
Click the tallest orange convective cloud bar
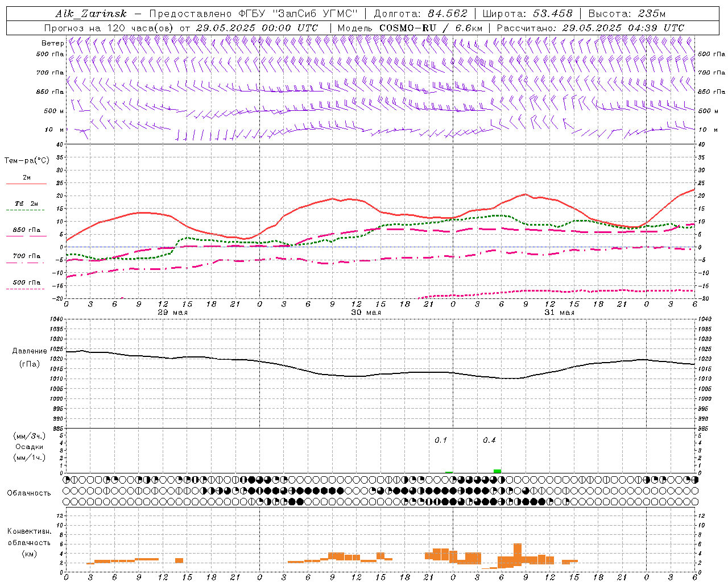coord(518,555)
